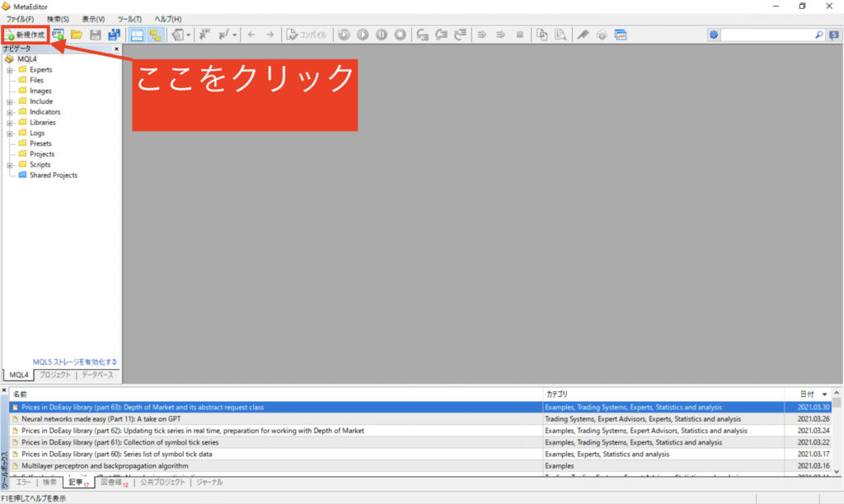This screenshot has height=504, width=844.
Task: Select the Projects folder
Action: 42,154
